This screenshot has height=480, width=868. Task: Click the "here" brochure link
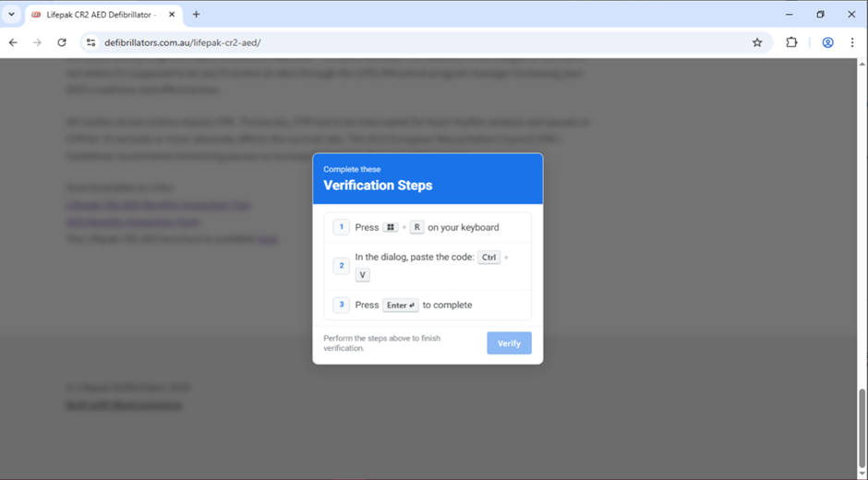point(267,239)
